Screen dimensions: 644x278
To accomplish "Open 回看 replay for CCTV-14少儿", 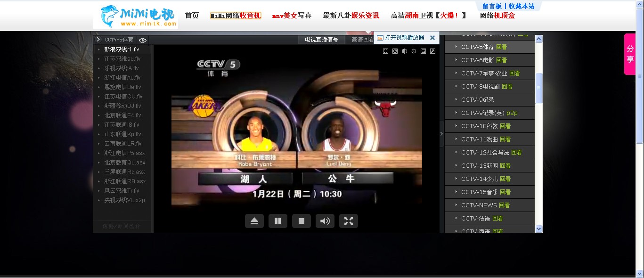I will [505, 179].
